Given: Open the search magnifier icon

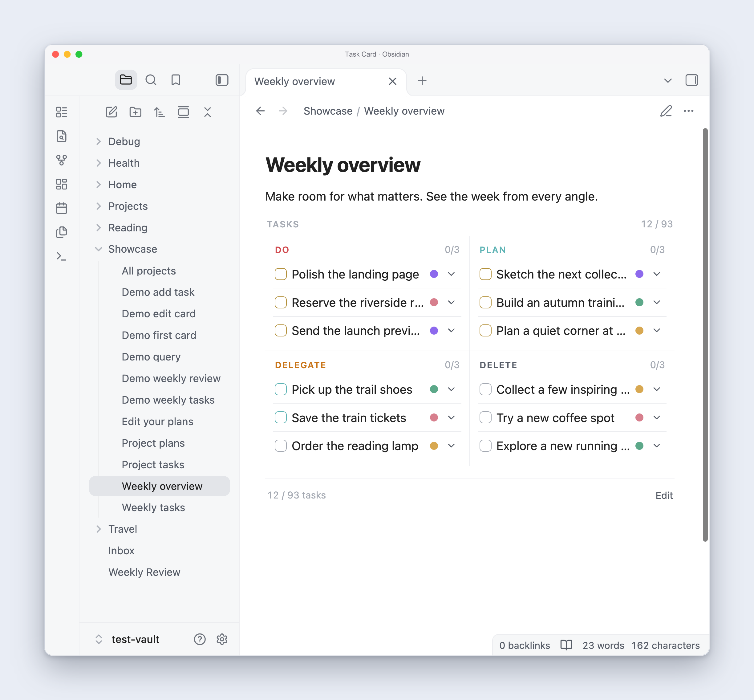Looking at the screenshot, I should click(151, 80).
